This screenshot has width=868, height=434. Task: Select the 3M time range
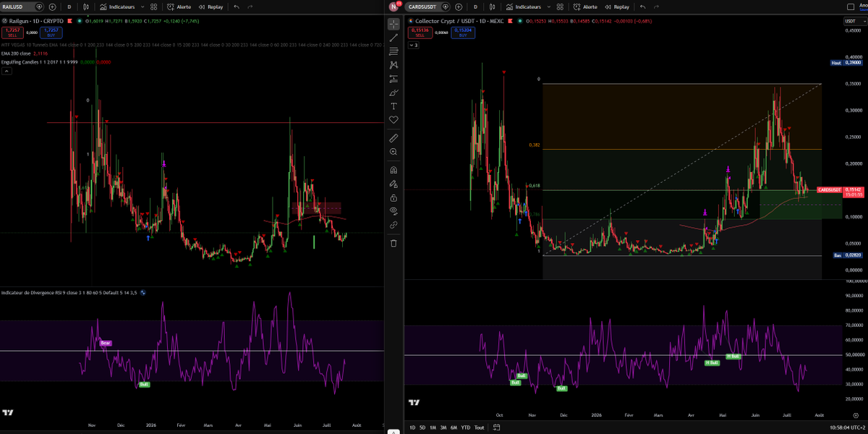(x=443, y=427)
